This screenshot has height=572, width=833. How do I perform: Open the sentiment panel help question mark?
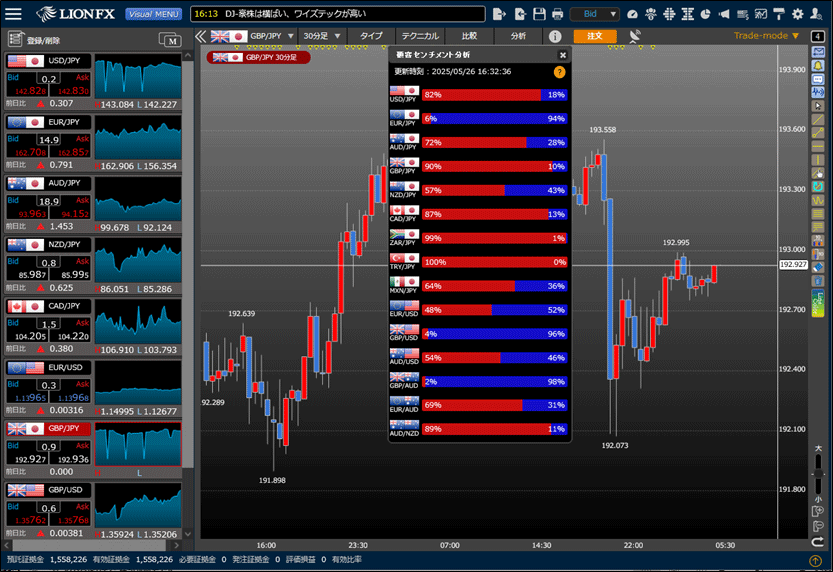click(559, 72)
